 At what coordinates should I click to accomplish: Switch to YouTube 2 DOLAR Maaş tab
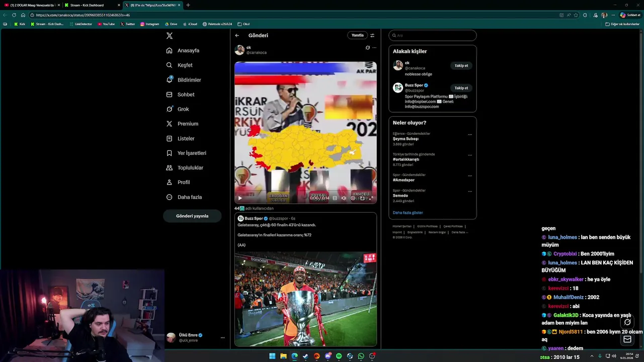[x=32, y=5]
